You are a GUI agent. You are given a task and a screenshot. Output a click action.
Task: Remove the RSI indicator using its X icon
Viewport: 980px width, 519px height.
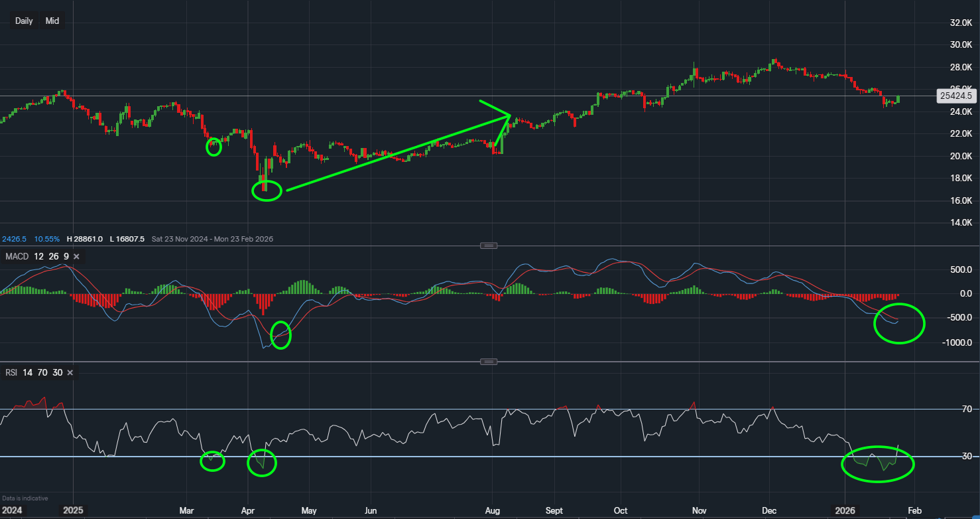pyautogui.click(x=70, y=372)
